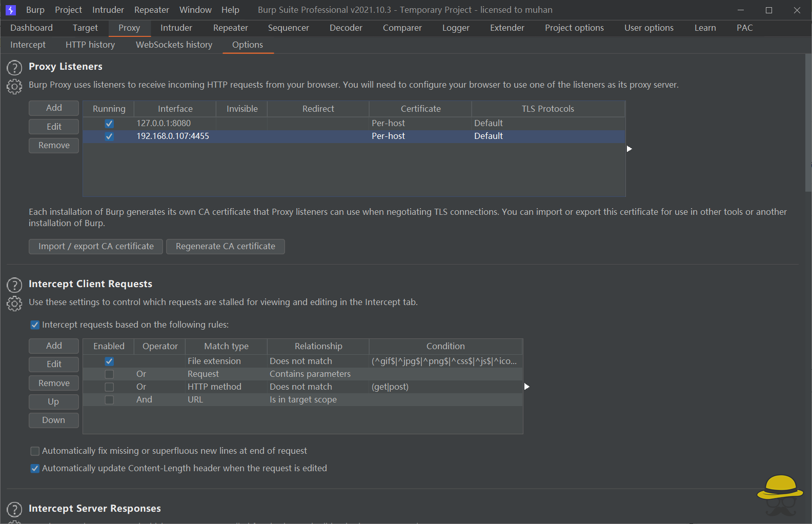
Task: Disable intercept requests based on rules
Action: (x=35, y=325)
